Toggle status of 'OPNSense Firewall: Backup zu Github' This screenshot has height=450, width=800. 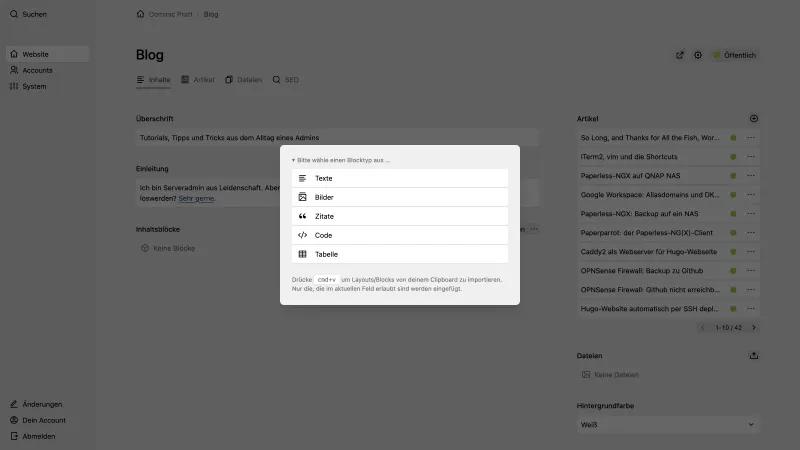(733, 270)
